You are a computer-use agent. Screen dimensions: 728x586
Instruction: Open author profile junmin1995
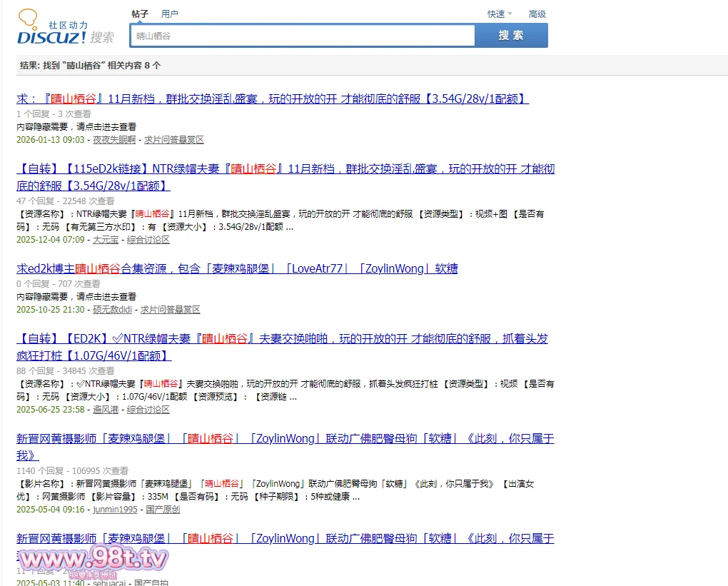point(115,510)
